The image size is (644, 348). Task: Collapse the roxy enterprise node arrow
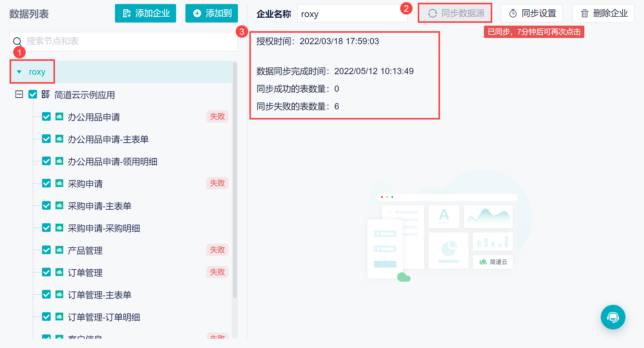[x=19, y=72]
